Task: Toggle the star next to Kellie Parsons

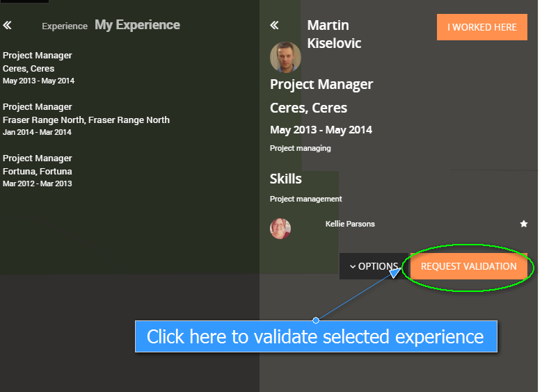Action: pyautogui.click(x=524, y=224)
